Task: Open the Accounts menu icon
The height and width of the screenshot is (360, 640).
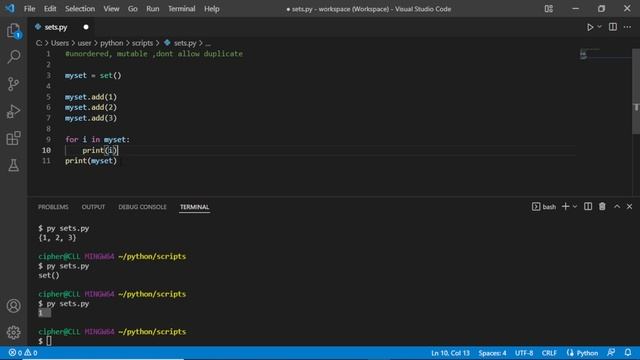Action: click(13, 306)
